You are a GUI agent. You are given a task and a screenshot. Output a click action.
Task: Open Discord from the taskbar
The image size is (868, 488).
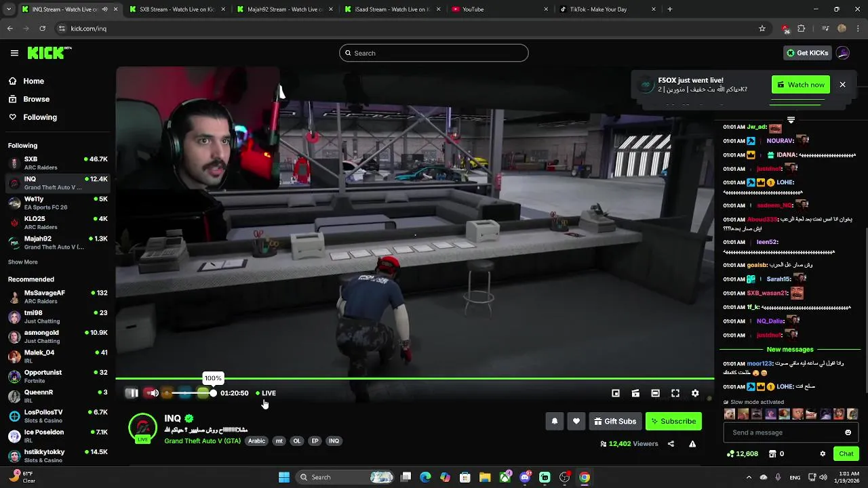pos(525,477)
